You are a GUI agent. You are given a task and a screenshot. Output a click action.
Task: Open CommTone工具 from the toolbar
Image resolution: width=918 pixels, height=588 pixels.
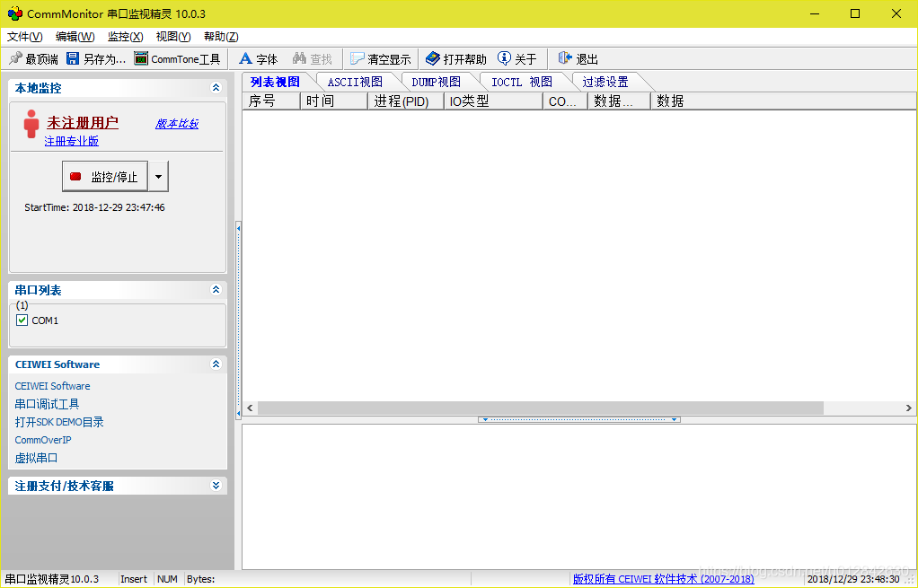pyautogui.click(x=177, y=59)
